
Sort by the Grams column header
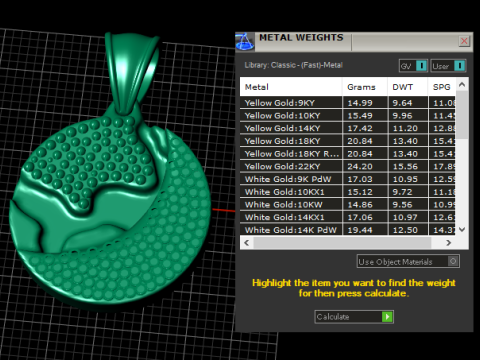click(365, 87)
